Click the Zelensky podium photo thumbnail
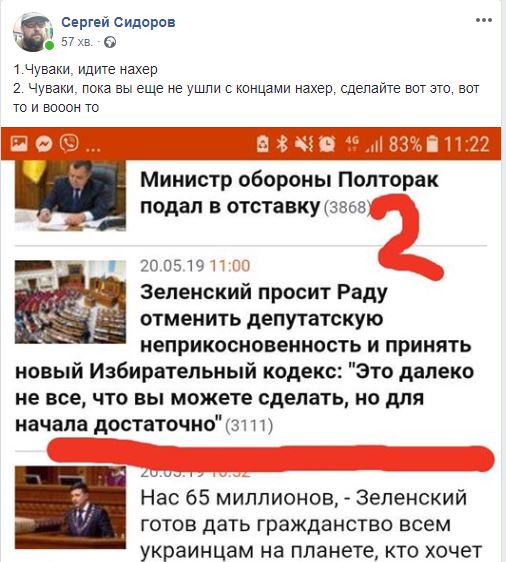The height and width of the screenshot is (562, 506). (x=70, y=507)
